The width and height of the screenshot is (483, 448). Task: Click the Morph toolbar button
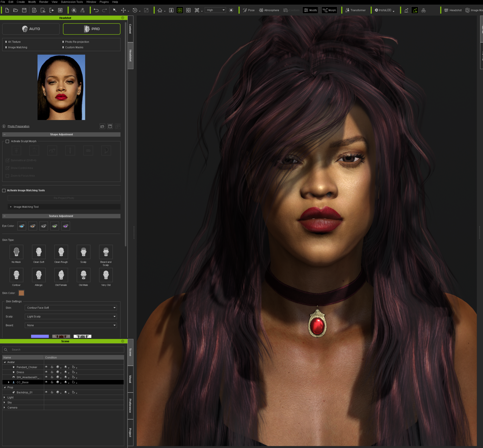(x=329, y=10)
